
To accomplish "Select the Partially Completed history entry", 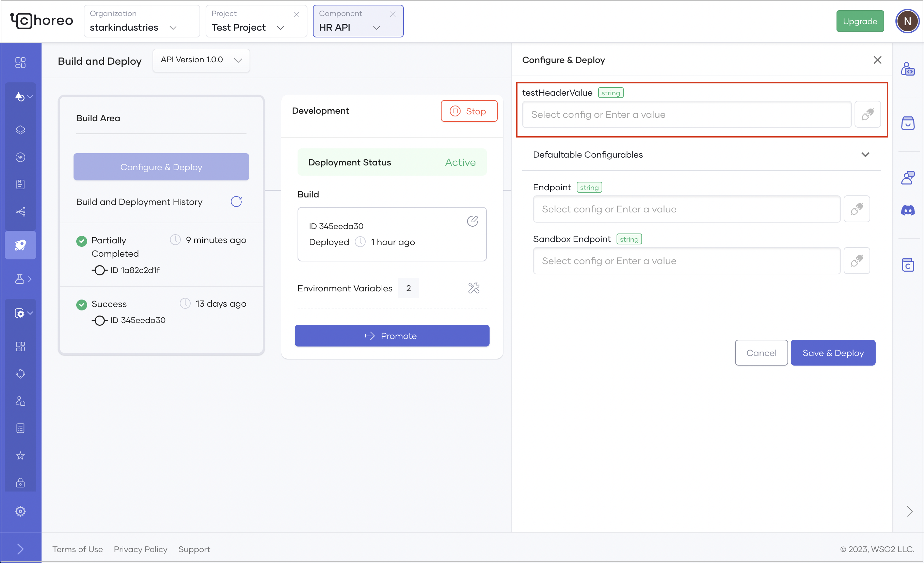I will 161,255.
